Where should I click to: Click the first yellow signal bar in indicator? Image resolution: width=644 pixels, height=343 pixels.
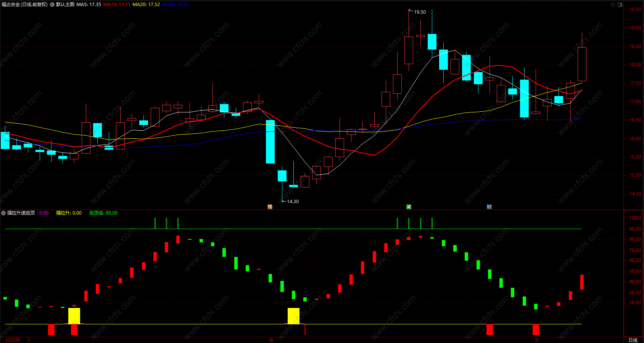(x=74, y=316)
